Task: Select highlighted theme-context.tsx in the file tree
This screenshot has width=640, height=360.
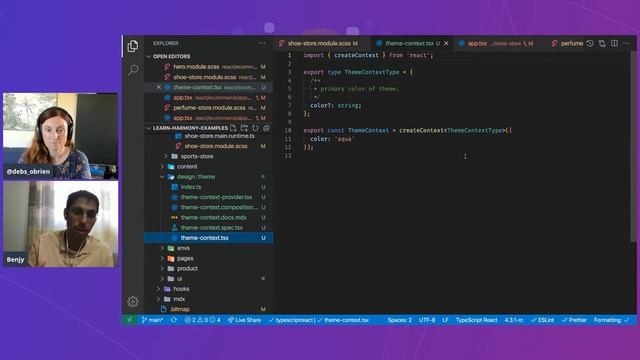Action: click(x=208, y=238)
